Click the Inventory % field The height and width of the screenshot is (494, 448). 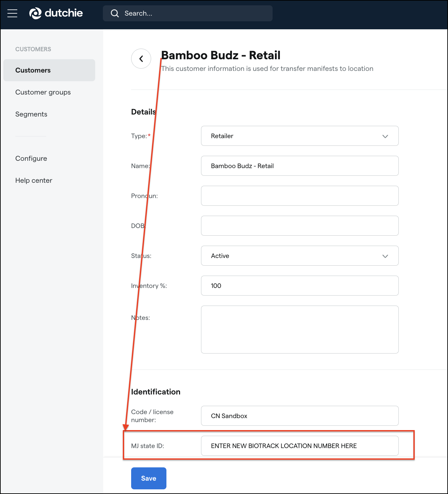[300, 286]
